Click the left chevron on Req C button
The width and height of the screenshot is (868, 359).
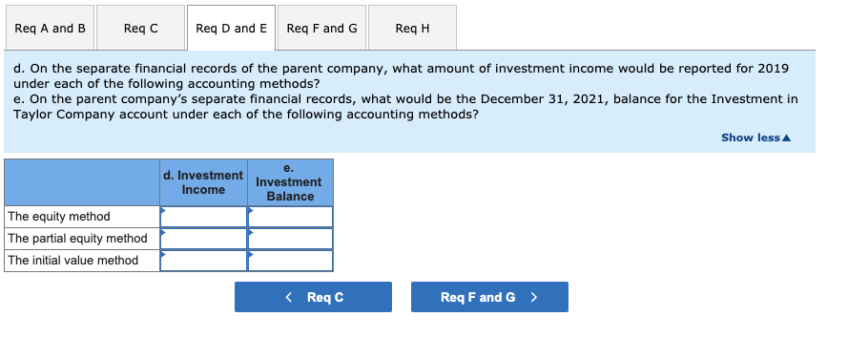[x=288, y=297]
